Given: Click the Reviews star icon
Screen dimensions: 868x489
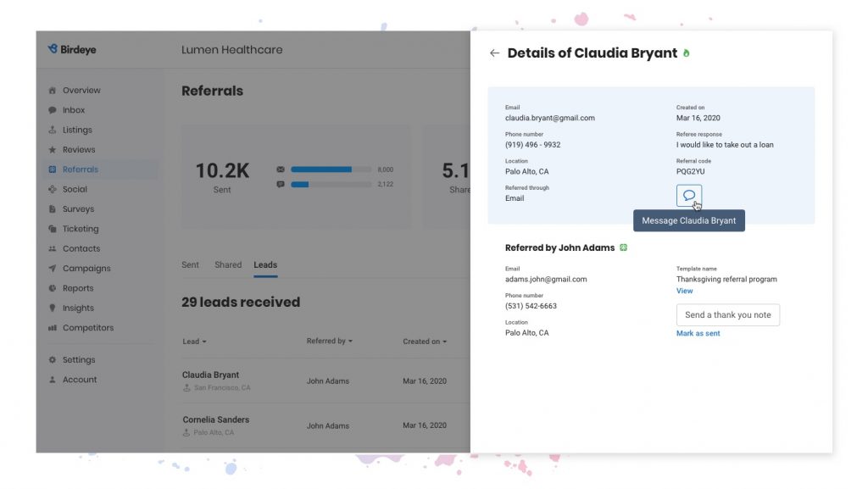Looking at the screenshot, I should click(52, 150).
